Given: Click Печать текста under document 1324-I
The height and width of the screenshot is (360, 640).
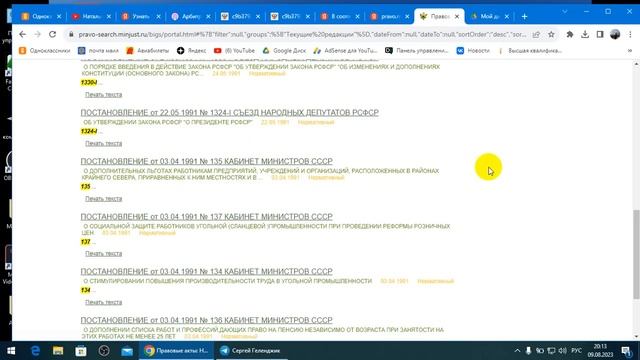Looking at the screenshot, I should 103,143.
